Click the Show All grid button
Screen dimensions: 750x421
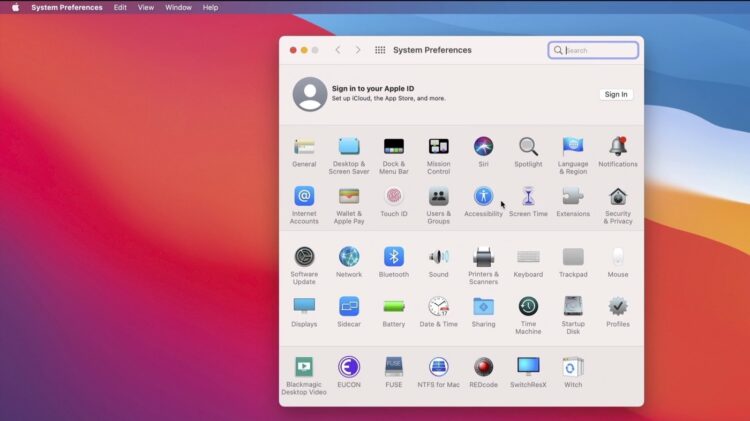[x=380, y=50]
